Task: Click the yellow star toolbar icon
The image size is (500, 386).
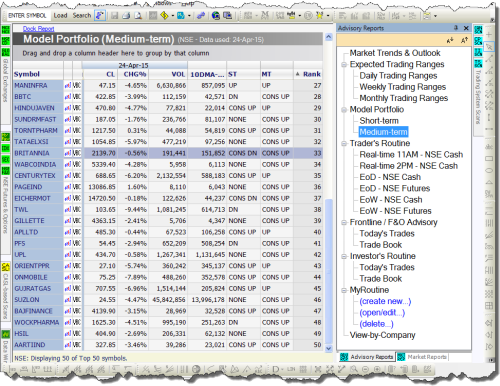Action: tap(320, 15)
